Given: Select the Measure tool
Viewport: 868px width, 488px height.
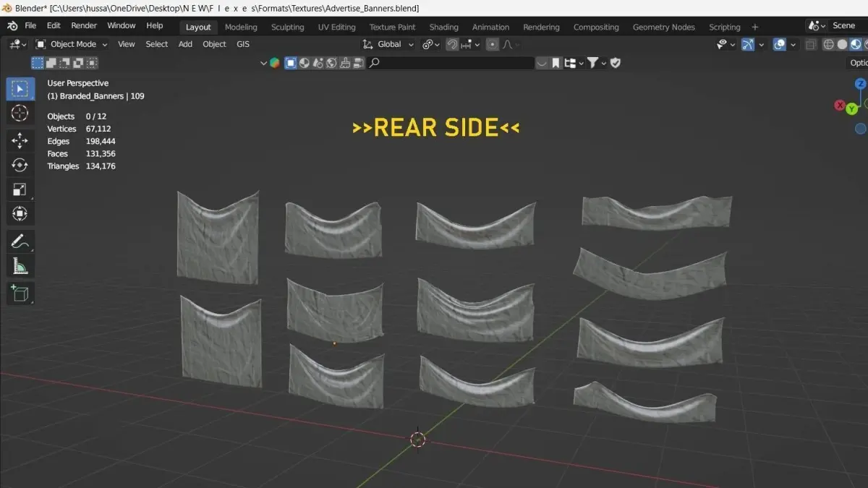Looking at the screenshot, I should click(20, 267).
